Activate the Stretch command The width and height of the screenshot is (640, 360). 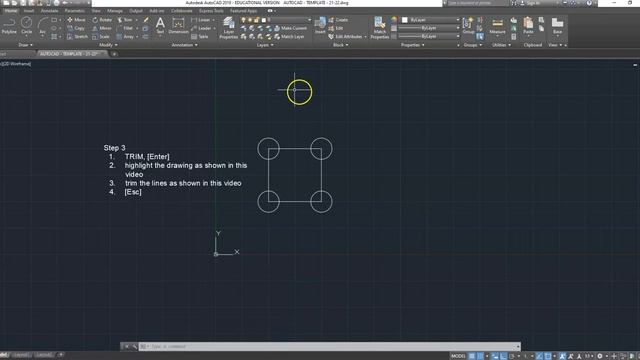coord(77,37)
